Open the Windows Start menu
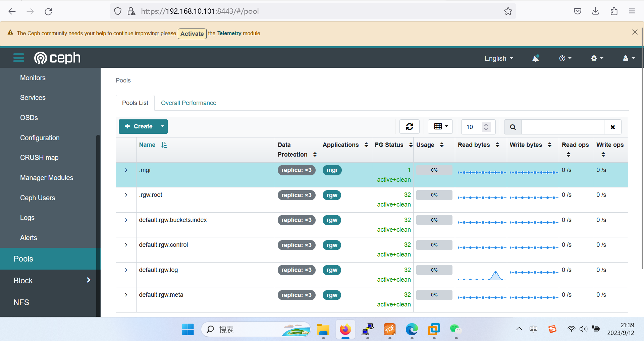 click(x=188, y=330)
